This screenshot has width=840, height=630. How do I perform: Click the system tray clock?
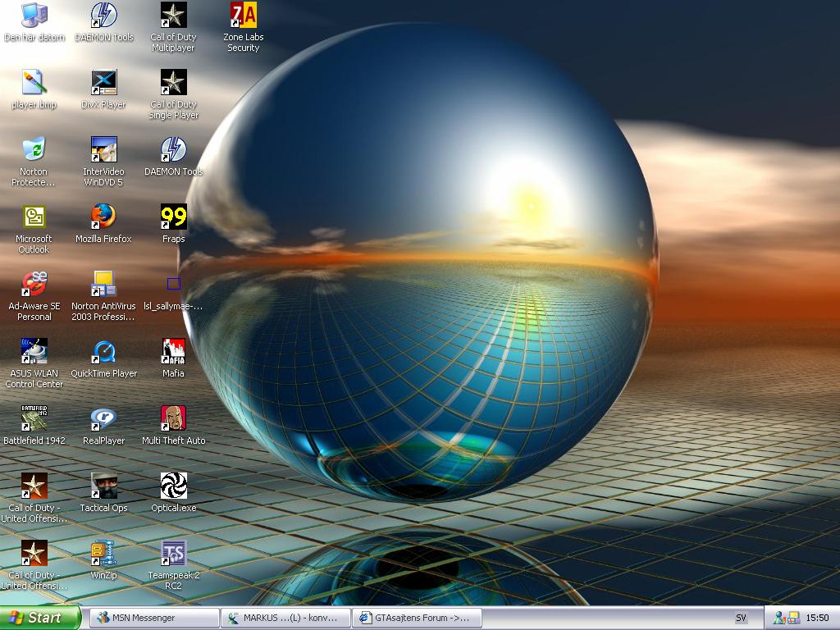[x=817, y=618]
